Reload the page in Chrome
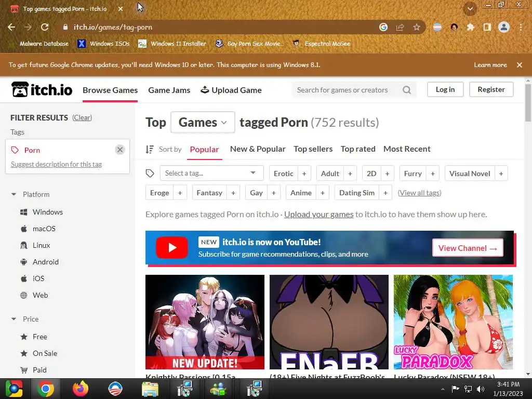The height and width of the screenshot is (399, 532). pos(45,27)
